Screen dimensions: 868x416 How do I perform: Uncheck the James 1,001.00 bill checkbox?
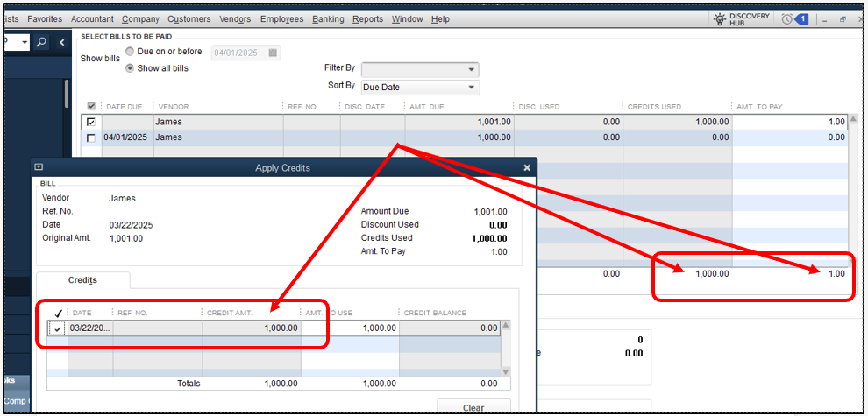91,122
